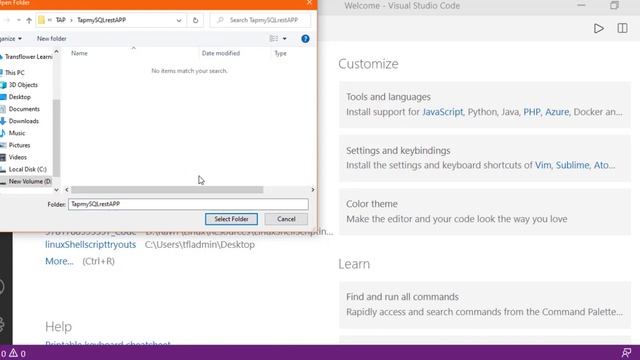Click the Vim link under Settings and keybindings
The width and height of the screenshot is (640, 360).
(x=543, y=165)
